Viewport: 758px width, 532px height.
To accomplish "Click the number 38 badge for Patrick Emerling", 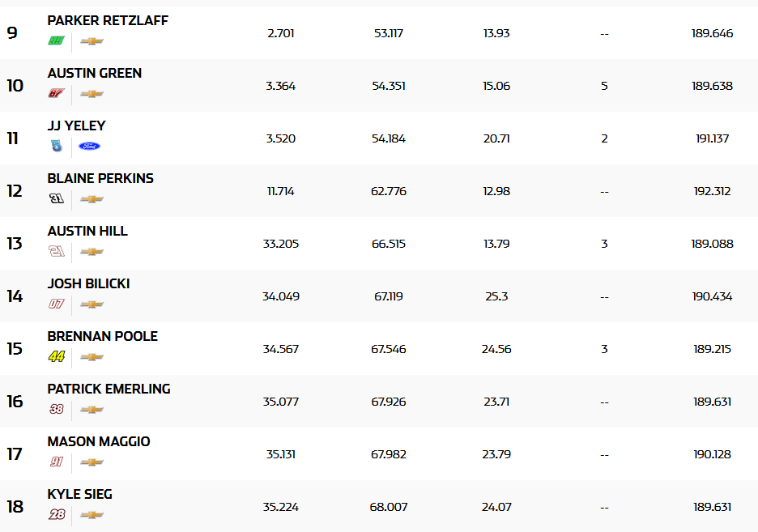I will click(56, 410).
